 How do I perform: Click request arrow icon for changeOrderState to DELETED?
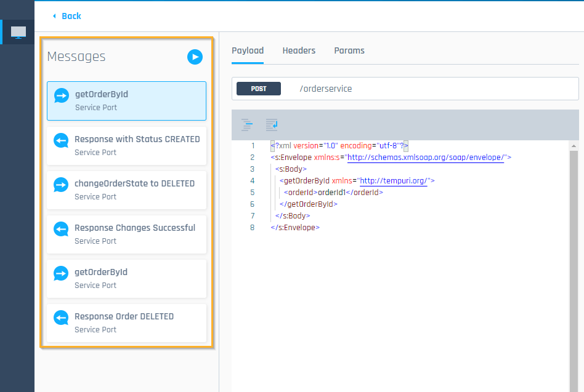point(61,184)
